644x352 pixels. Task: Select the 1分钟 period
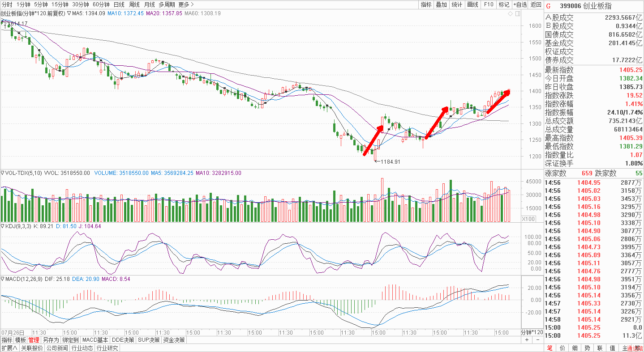tap(23, 4)
